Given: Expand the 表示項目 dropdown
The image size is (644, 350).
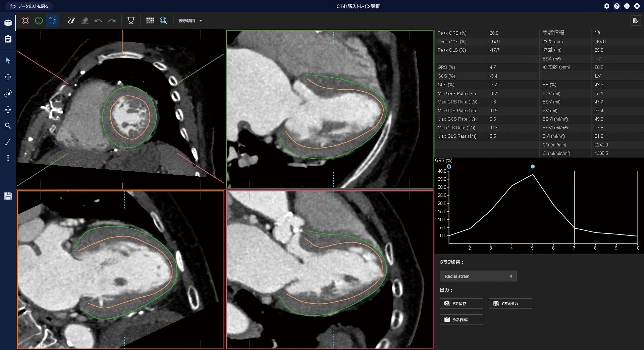Looking at the screenshot, I should 190,20.
